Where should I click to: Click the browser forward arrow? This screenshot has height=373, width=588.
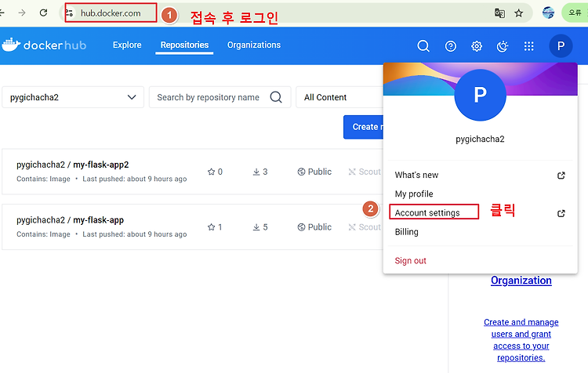tap(22, 13)
